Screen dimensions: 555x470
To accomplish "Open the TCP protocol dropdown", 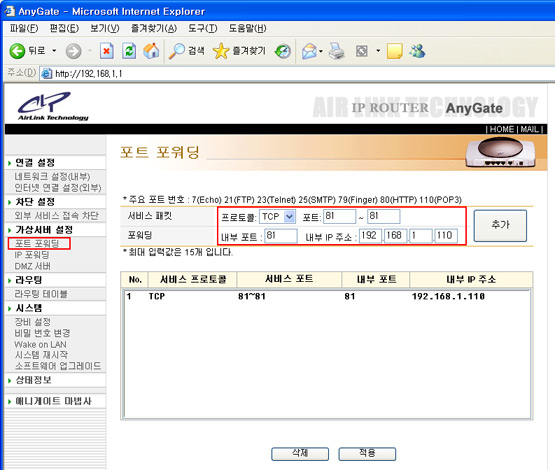I will (x=277, y=217).
